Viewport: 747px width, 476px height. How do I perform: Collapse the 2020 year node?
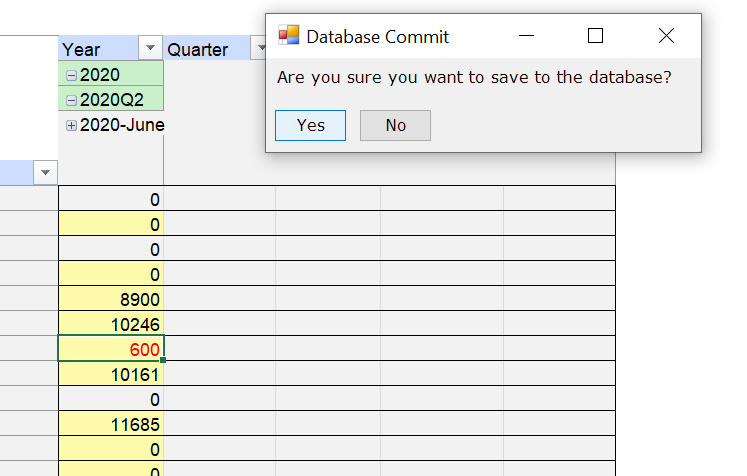pos(71,75)
